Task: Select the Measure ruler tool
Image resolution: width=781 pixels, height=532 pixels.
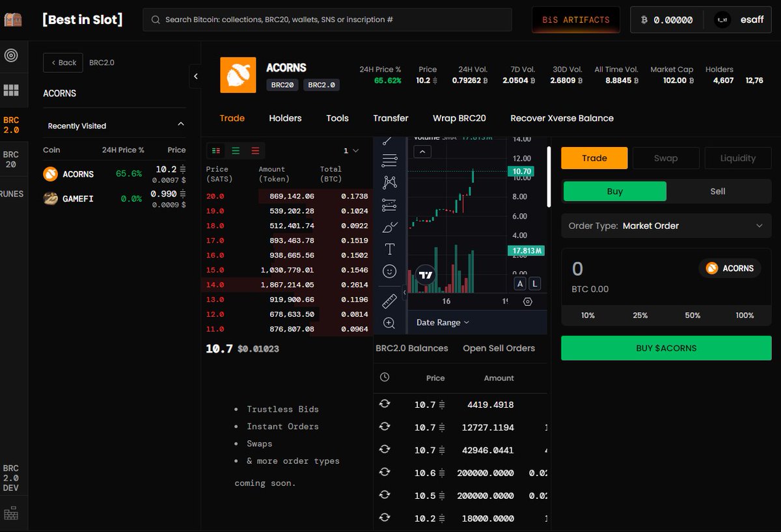Action: [389, 300]
